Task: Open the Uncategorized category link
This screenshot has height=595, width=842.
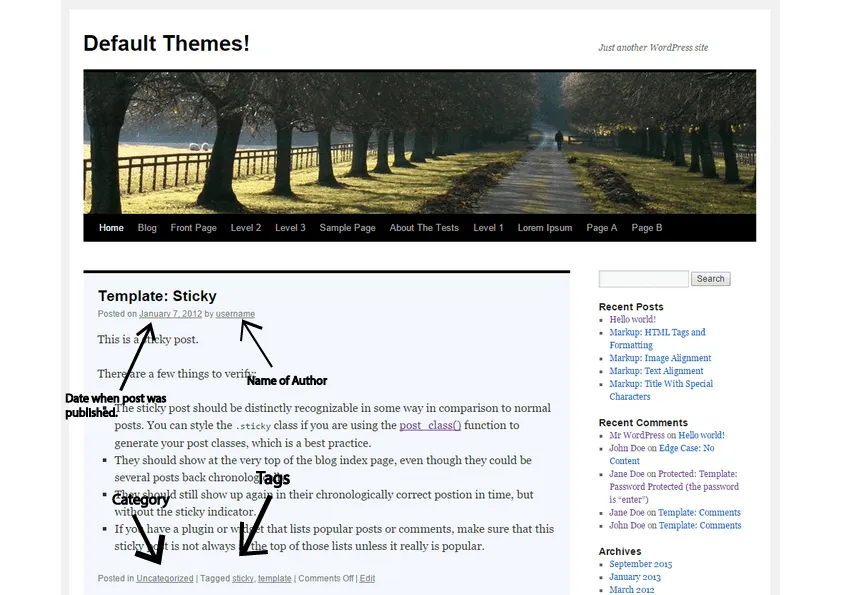Action: [165, 578]
